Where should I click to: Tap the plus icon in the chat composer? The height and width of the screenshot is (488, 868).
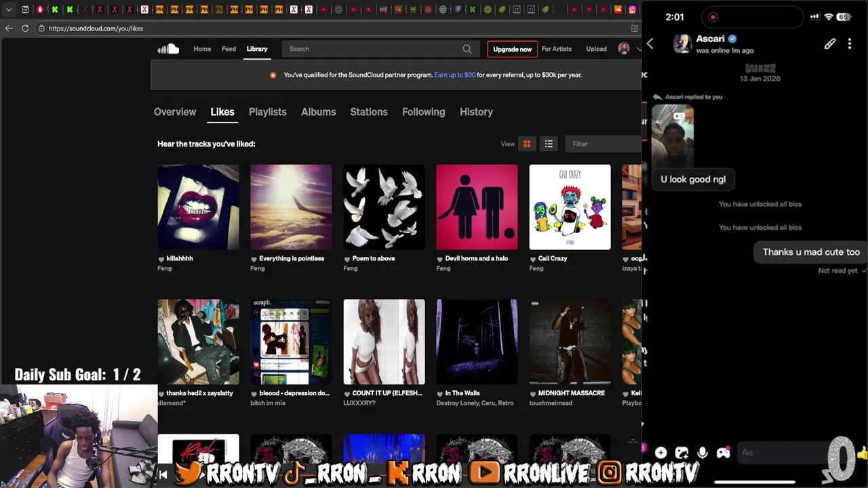click(661, 453)
